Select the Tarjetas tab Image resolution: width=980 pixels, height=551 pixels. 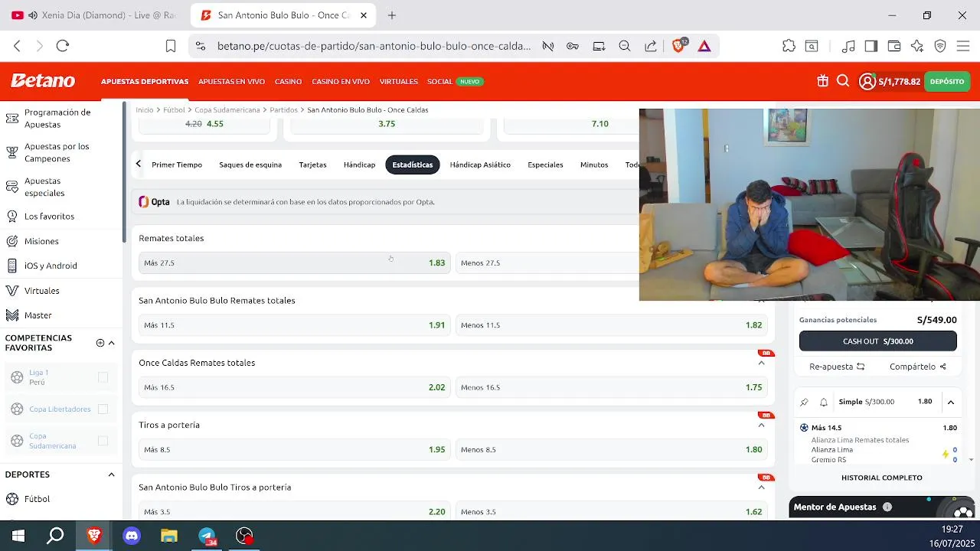click(312, 165)
